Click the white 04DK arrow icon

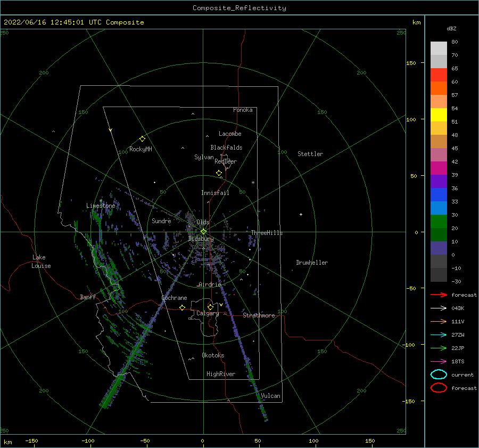439,308
